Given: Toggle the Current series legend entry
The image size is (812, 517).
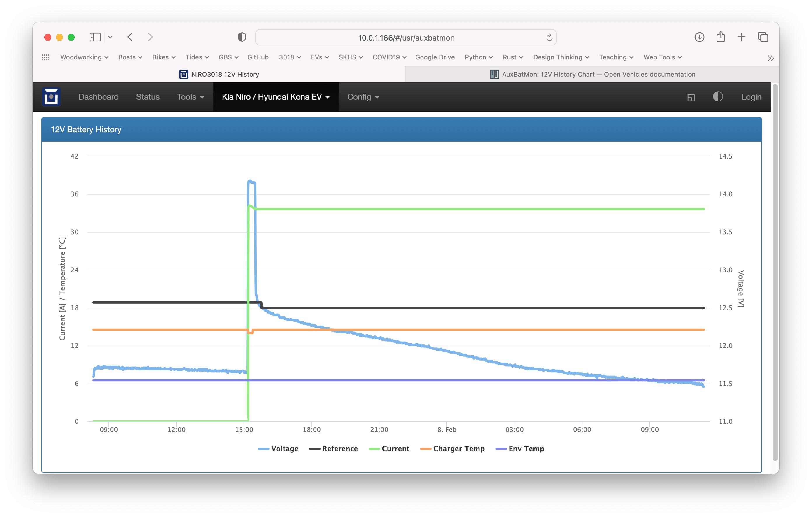Looking at the screenshot, I should (389, 449).
